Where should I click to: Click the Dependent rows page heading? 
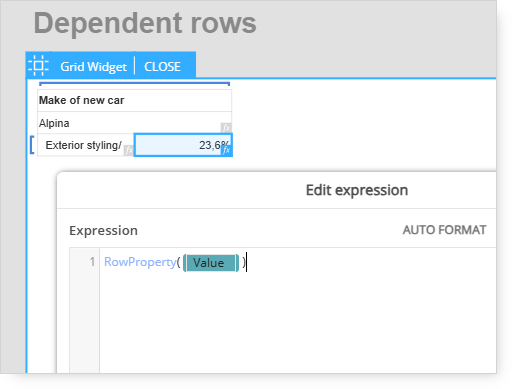click(x=145, y=23)
